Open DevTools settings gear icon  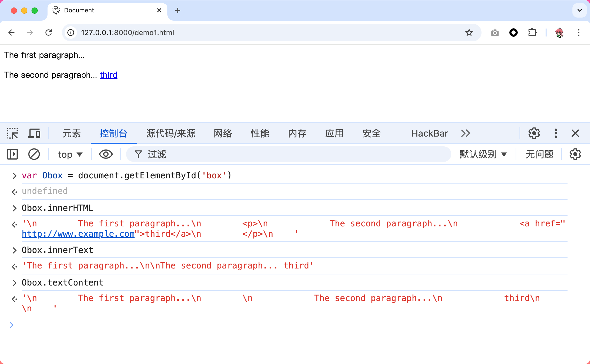pos(534,133)
